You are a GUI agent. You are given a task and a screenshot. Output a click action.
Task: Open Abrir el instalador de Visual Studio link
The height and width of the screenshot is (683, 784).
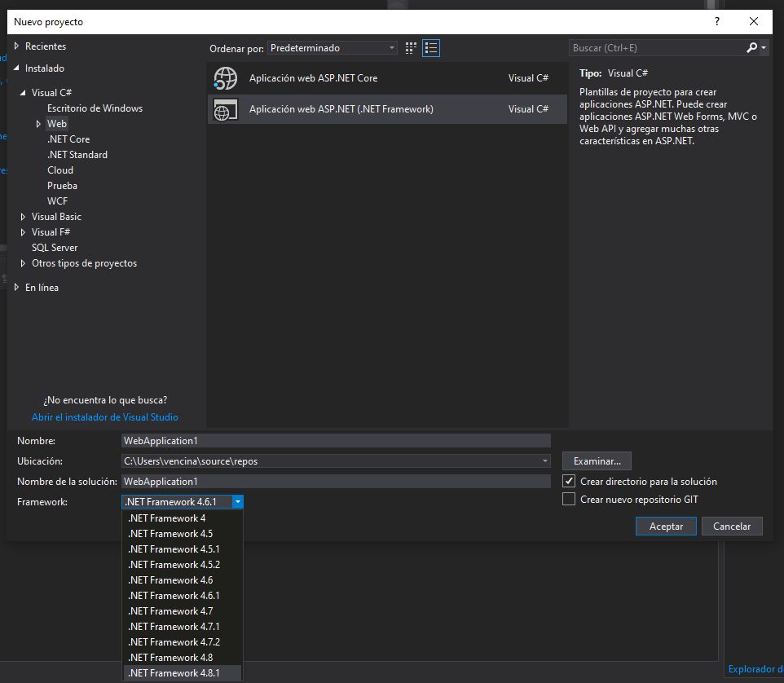coord(105,417)
